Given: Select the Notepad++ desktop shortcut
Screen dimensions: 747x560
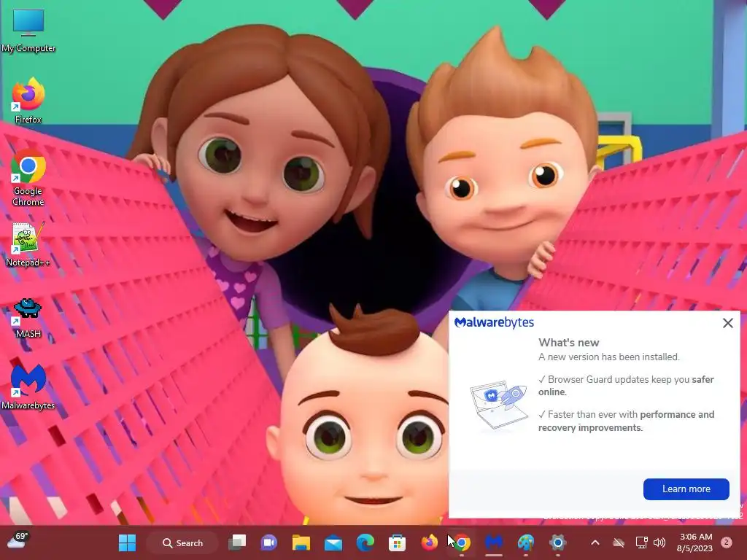Looking at the screenshot, I should 28,244.
